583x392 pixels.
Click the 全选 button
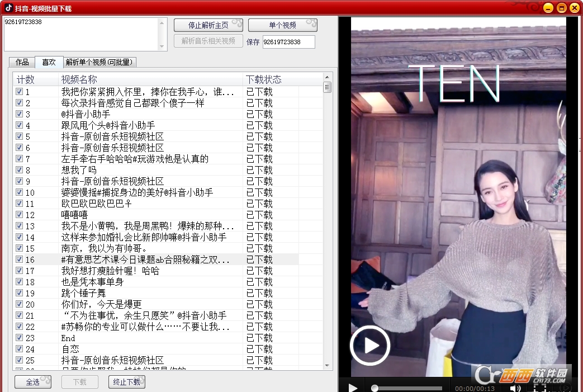pyautogui.click(x=33, y=382)
